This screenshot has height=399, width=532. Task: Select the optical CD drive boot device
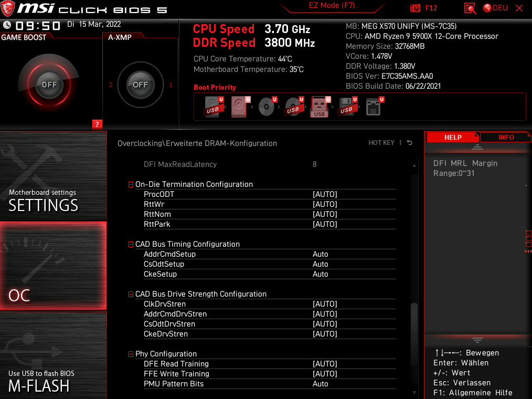[267, 107]
